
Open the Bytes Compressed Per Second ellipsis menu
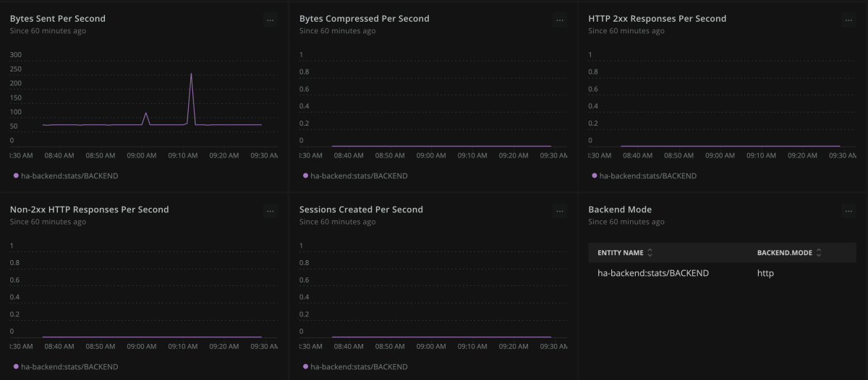560,20
